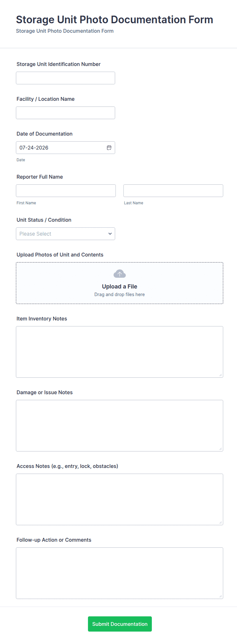The height and width of the screenshot is (644, 237).
Task: Click the Facility / Location Name field
Action: [65, 113]
